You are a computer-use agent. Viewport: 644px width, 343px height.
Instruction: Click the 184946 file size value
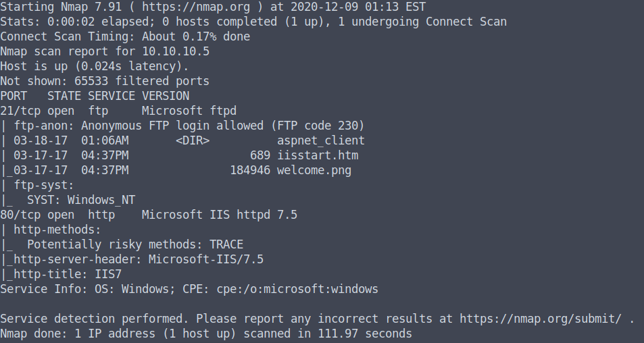click(x=249, y=170)
